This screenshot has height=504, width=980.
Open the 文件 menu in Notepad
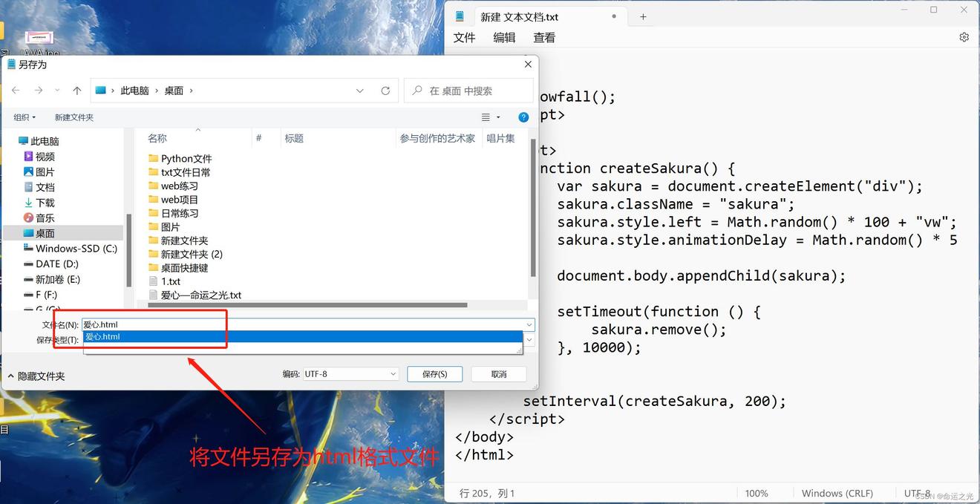coord(464,37)
